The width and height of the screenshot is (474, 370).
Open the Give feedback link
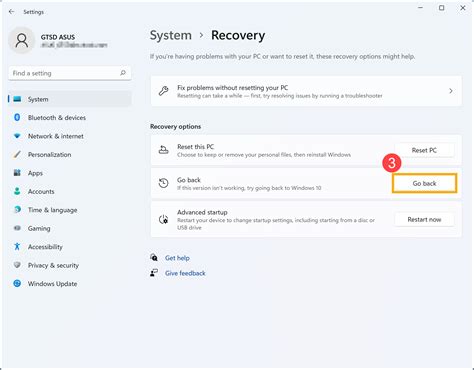coord(185,273)
